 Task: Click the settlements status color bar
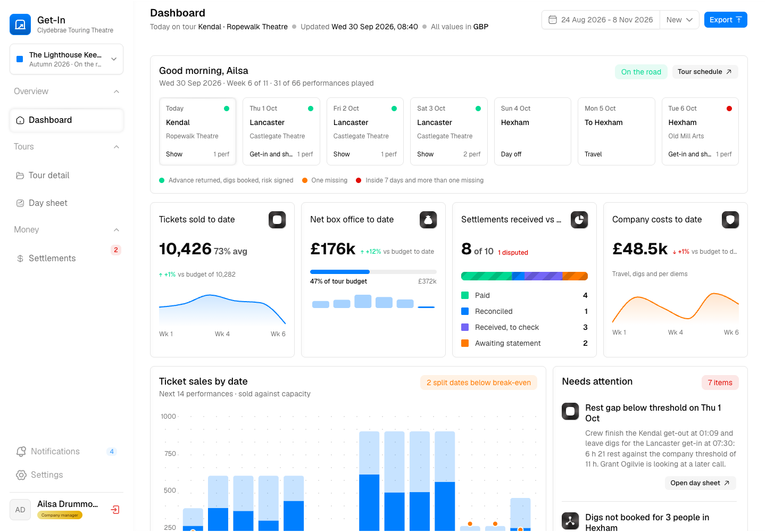524,276
